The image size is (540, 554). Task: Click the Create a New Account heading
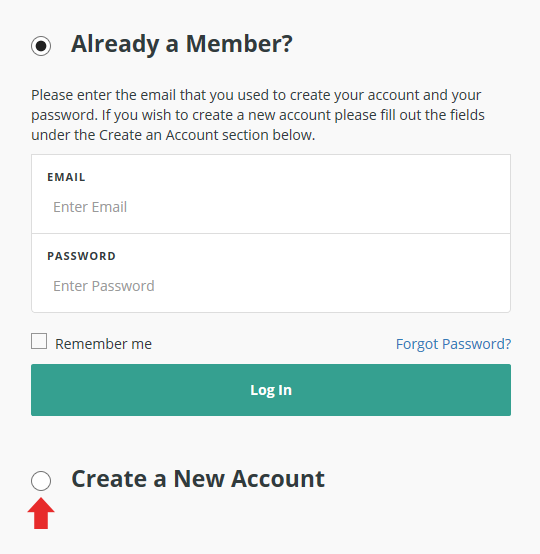coord(198,479)
